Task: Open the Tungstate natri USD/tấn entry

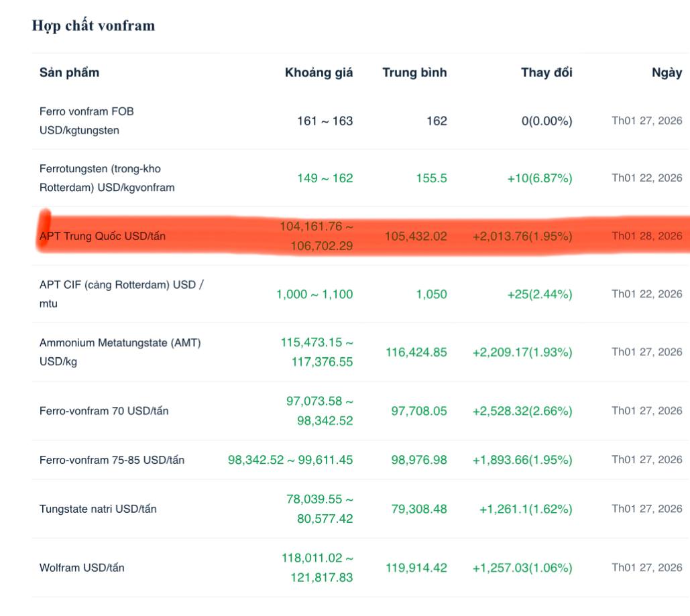Action: (98, 509)
